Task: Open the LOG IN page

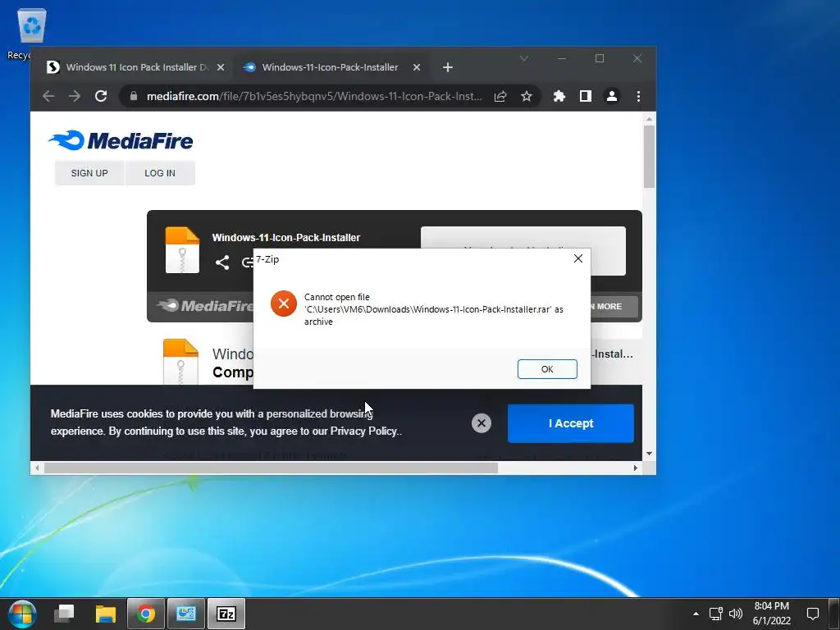Action: point(160,173)
